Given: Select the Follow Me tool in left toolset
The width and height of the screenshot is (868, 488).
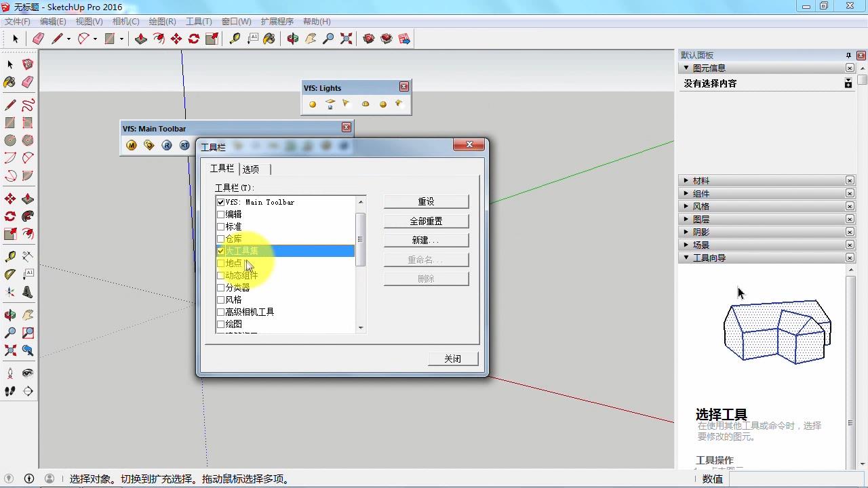Looking at the screenshot, I should (x=27, y=216).
